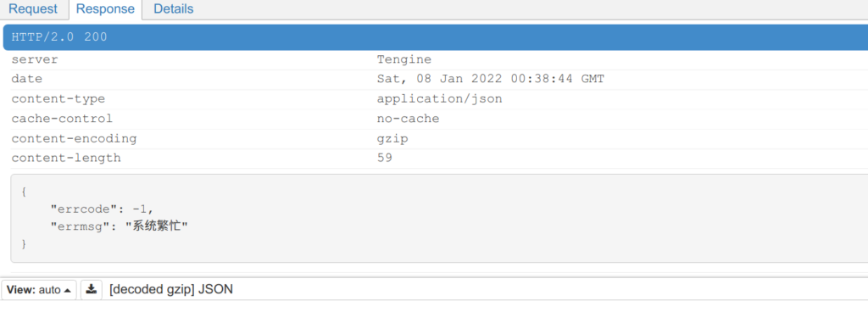Click the application/json value
Screen dimensions: 868x329
pyautogui.click(x=440, y=99)
